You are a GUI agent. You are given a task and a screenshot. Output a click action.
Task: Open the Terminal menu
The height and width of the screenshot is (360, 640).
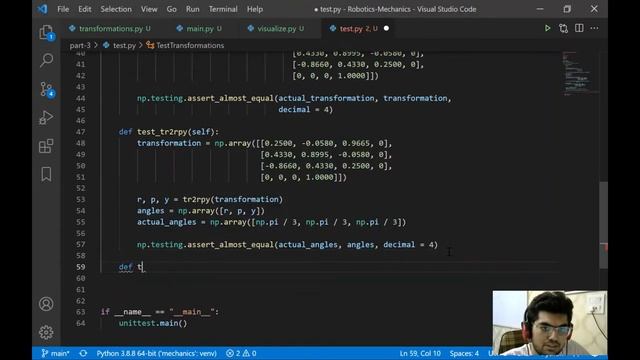[x=223, y=9]
